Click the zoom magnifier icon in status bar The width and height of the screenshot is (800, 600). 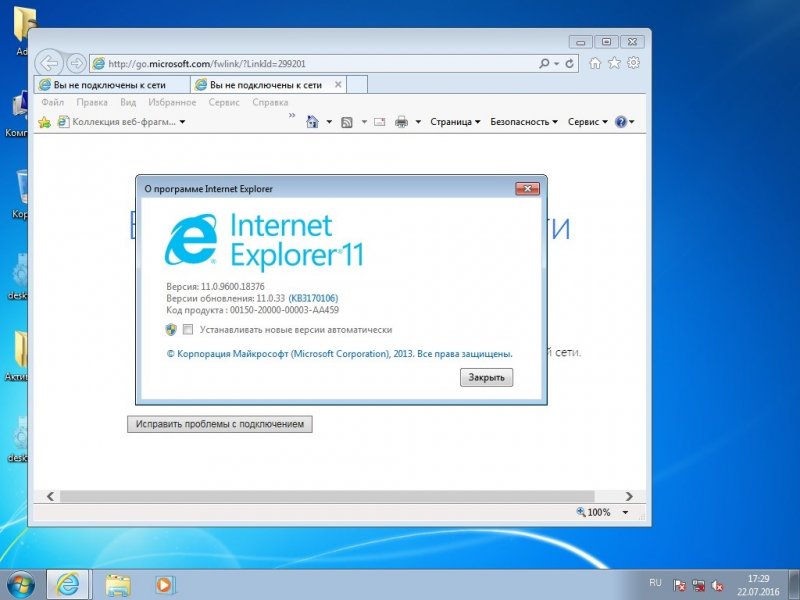[x=581, y=511]
